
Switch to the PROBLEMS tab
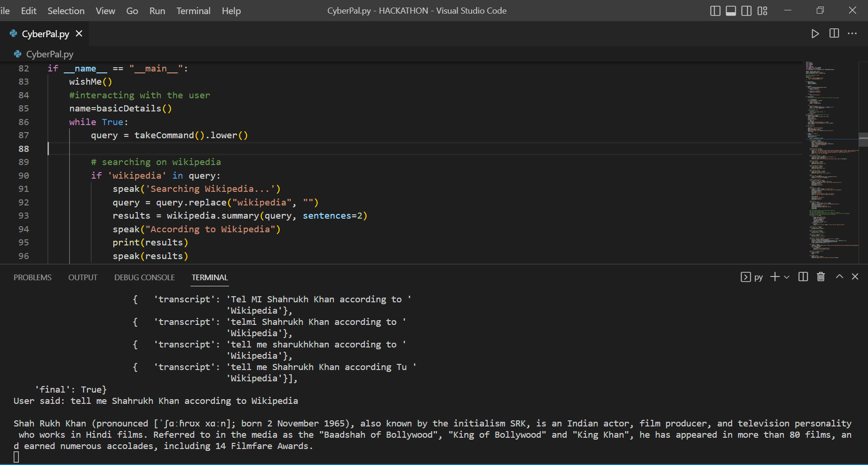32,277
